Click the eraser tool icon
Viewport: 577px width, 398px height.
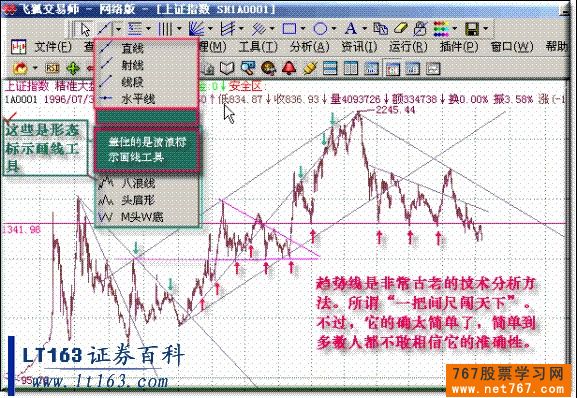click(400, 29)
